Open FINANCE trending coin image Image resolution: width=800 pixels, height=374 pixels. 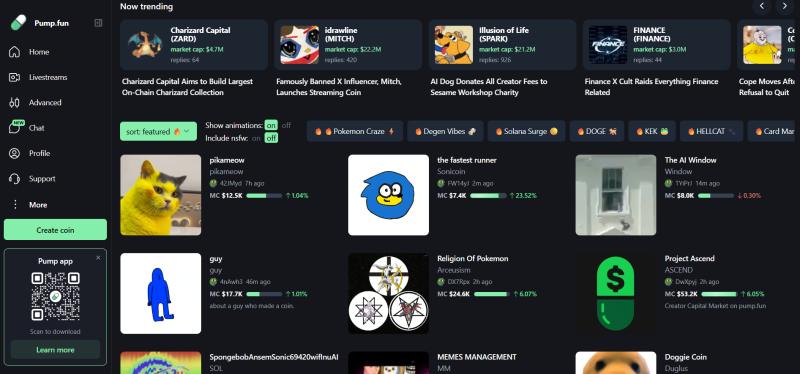(x=608, y=45)
